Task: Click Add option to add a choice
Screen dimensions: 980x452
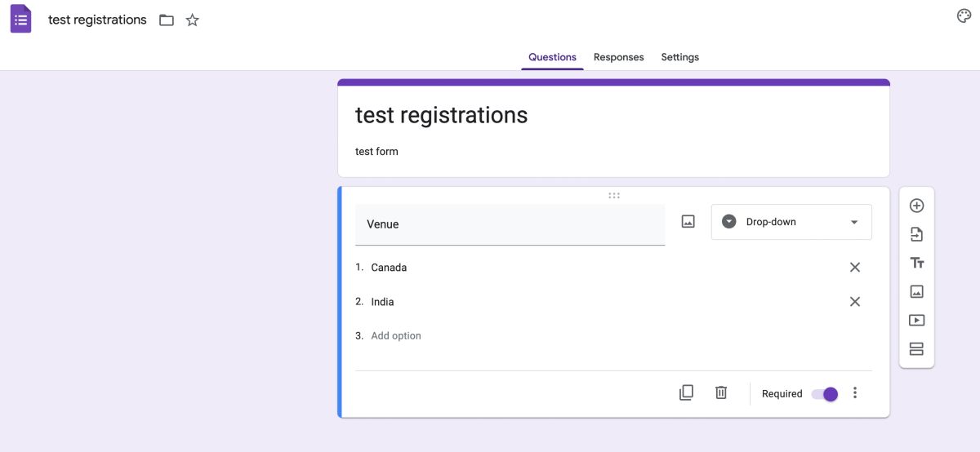Action: (x=396, y=336)
